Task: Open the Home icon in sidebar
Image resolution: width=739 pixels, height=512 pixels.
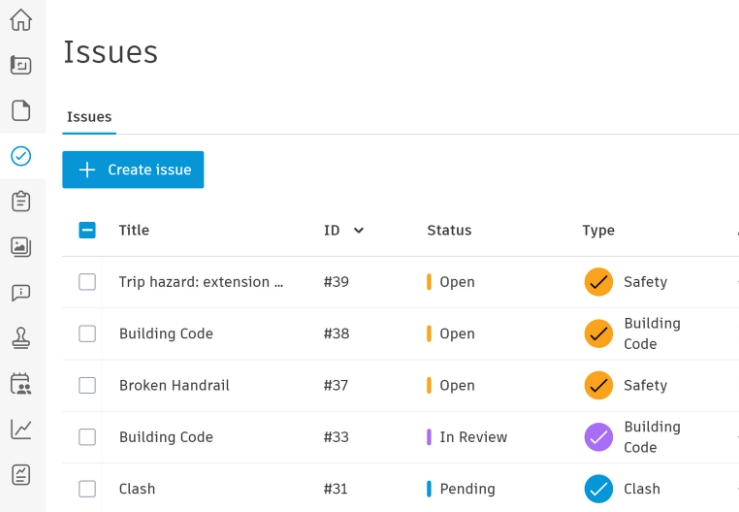Action: click(x=21, y=20)
